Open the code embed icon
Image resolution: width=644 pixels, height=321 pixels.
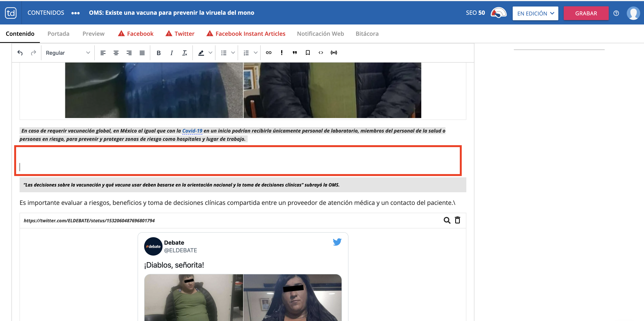pyautogui.click(x=321, y=53)
